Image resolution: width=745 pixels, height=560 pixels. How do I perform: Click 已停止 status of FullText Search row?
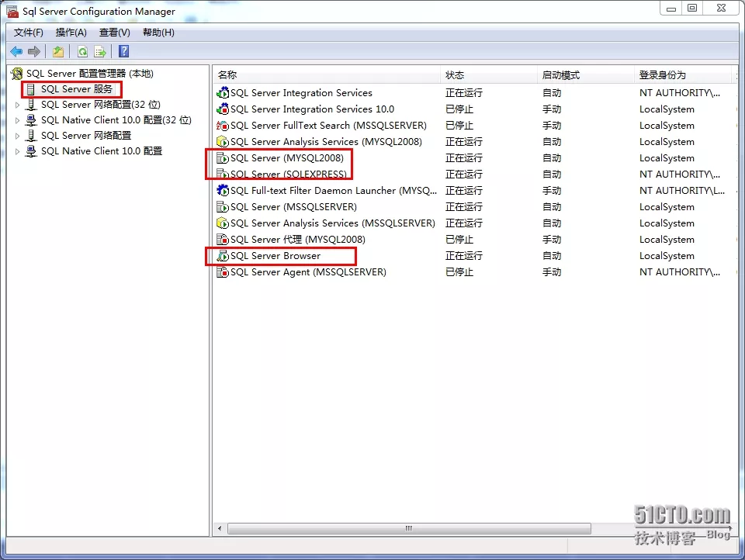click(x=459, y=126)
